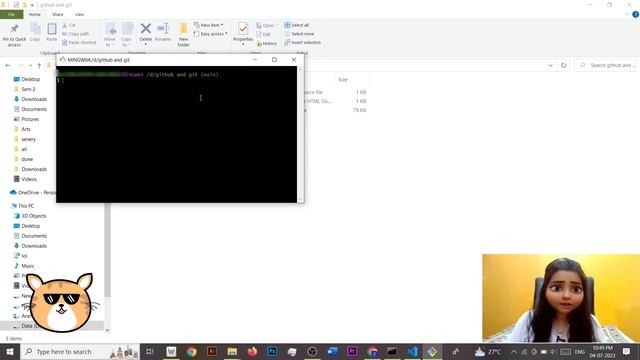This screenshot has height=360, width=640.
Task: Open Premiere Pro from the taskbar
Action: click(352, 351)
